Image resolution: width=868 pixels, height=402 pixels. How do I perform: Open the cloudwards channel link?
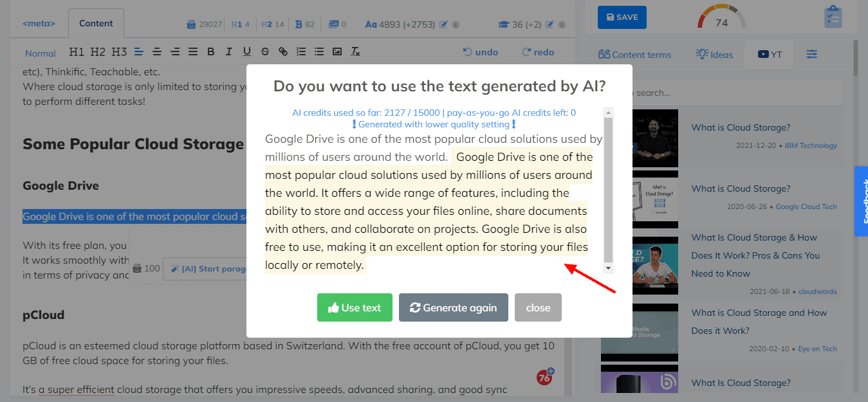point(818,291)
